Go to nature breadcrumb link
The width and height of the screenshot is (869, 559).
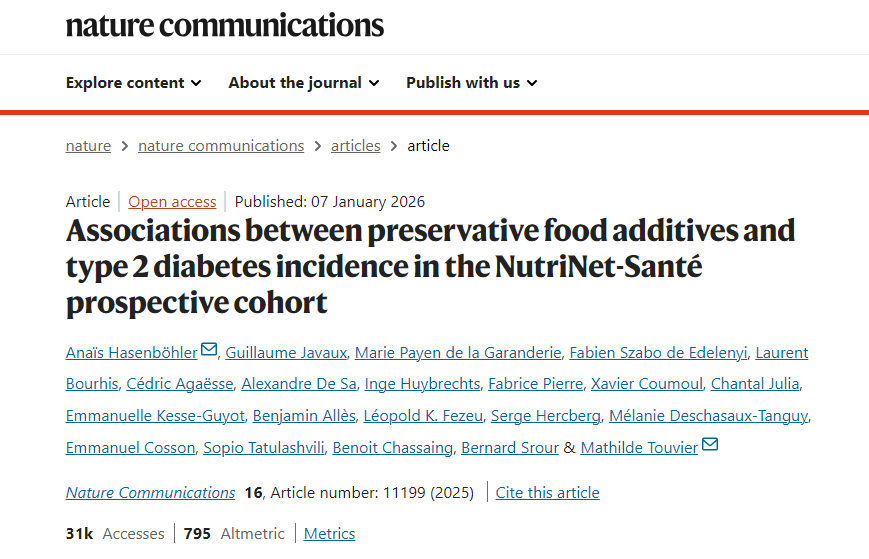(88, 146)
